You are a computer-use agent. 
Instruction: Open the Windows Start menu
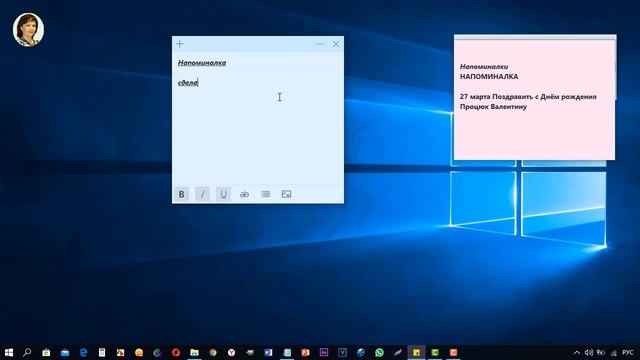pyautogui.click(x=9, y=352)
